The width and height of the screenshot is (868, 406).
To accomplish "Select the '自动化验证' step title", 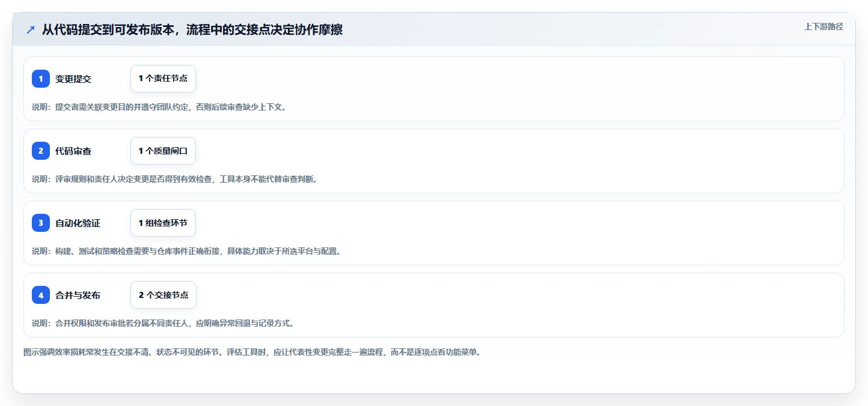I will point(78,223).
